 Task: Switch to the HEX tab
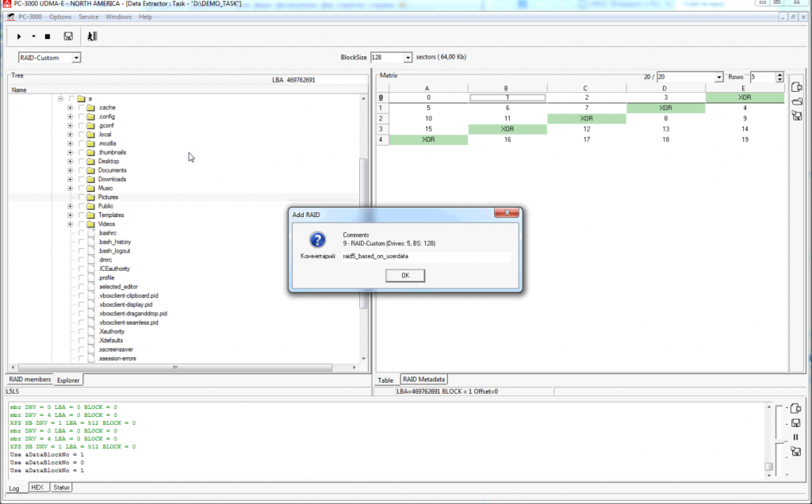click(x=36, y=487)
